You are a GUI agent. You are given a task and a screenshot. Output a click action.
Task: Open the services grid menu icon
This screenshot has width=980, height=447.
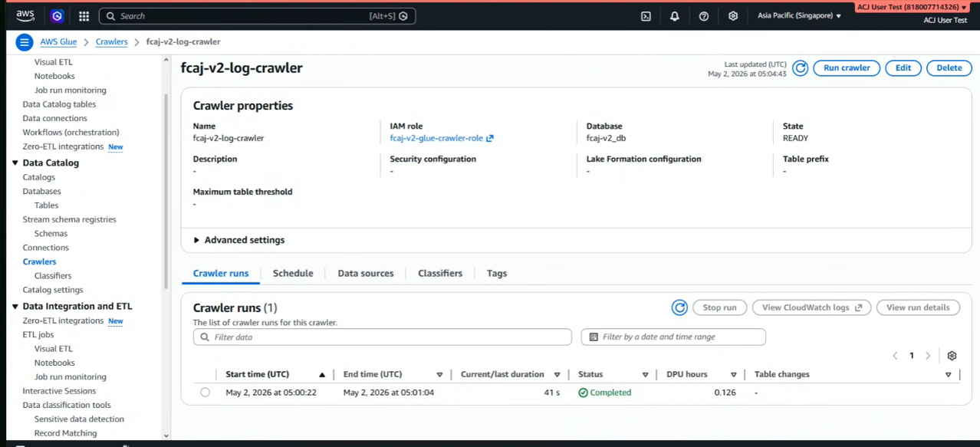click(x=84, y=16)
